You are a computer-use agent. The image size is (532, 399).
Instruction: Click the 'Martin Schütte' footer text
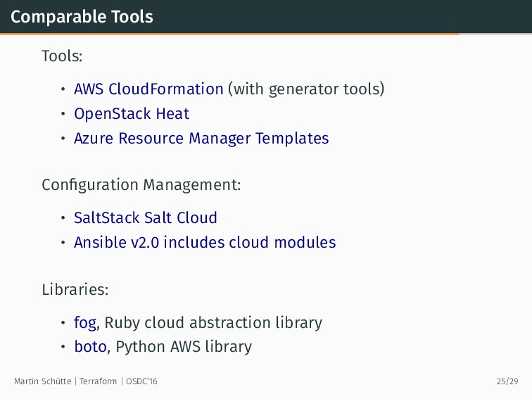[x=43, y=381]
